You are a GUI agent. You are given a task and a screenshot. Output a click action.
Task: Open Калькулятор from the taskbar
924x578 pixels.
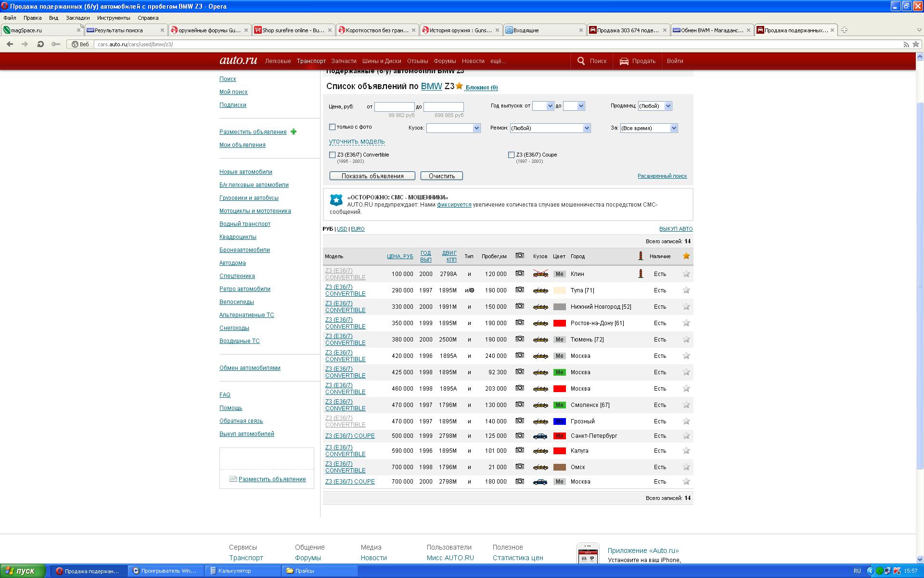click(x=243, y=571)
